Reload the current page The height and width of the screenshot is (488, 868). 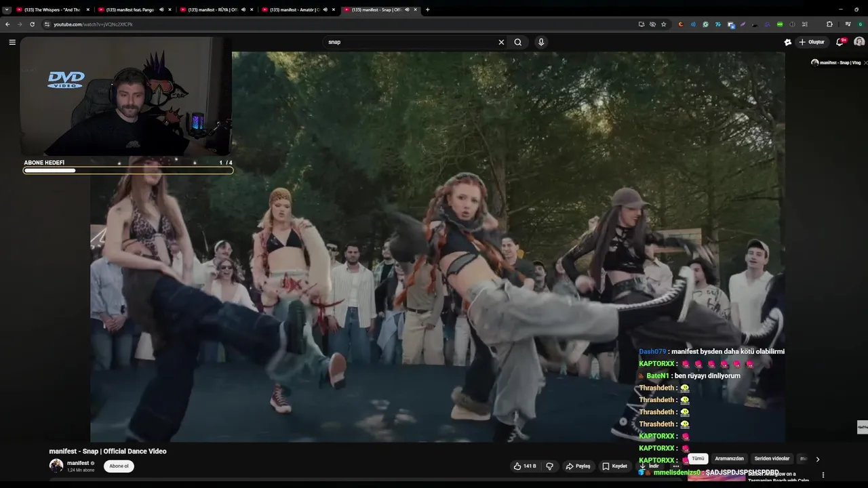pos(32,24)
